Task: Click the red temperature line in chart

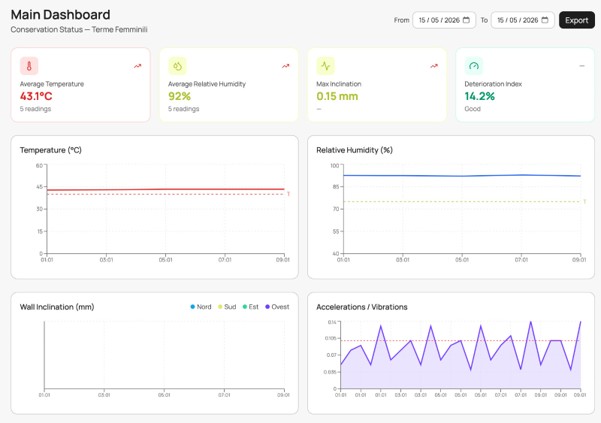Action: [x=166, y=189]
